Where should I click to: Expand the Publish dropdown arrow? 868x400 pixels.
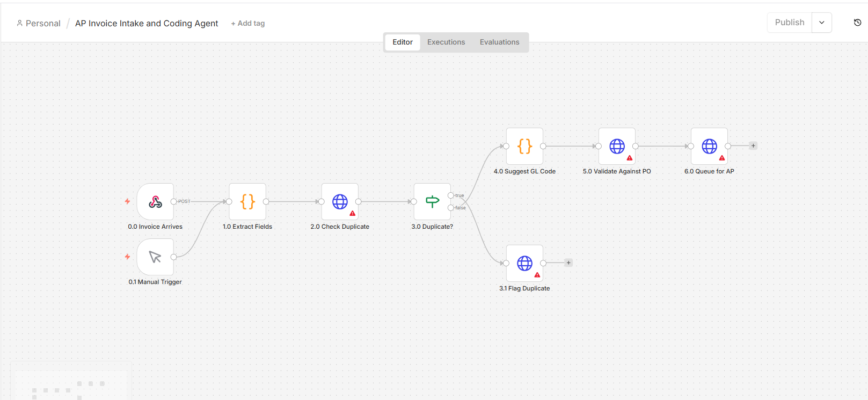(821, 23)
